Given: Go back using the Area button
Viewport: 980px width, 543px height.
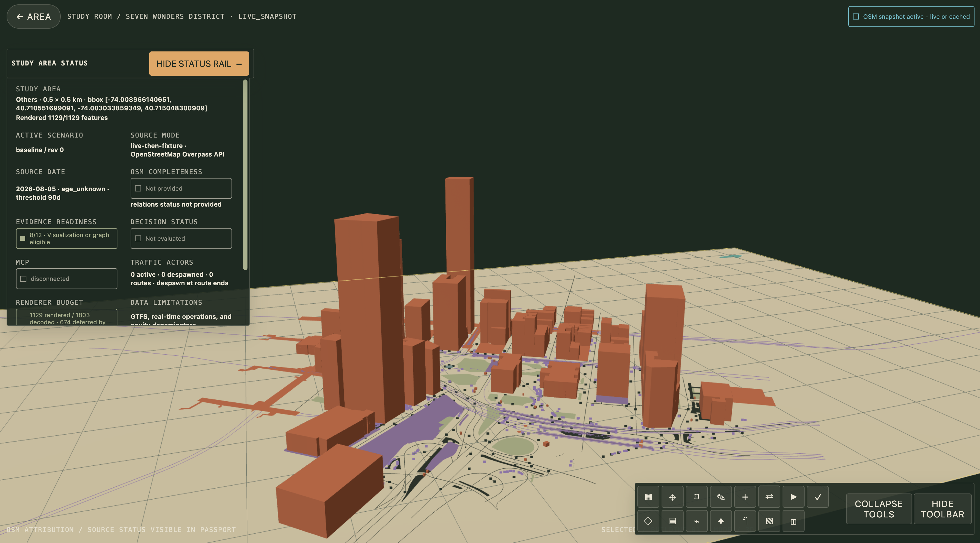Looking at the screenshot, I should click(x=34, y=16).
